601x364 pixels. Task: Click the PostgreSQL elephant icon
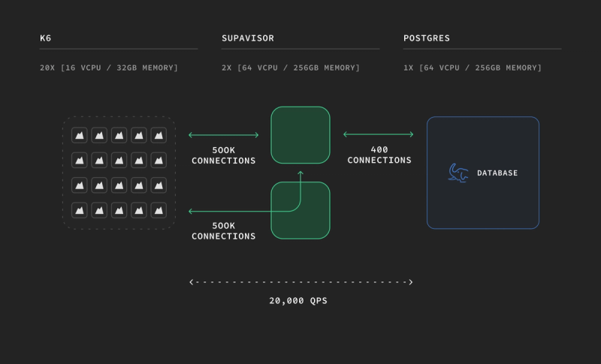point(458,173)
